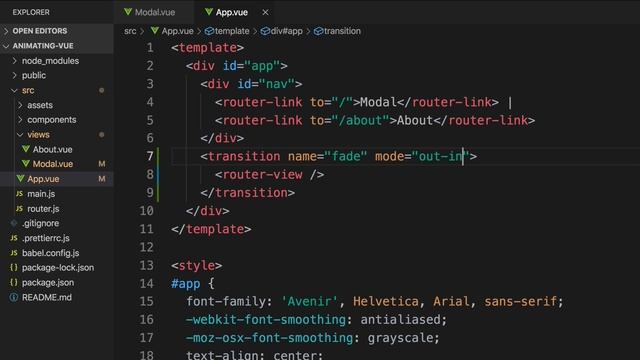Image resolution: width=640 pixels, height=360 pixels.
Task: Click the git icon beside .gitignore
Action: (14, 223)
